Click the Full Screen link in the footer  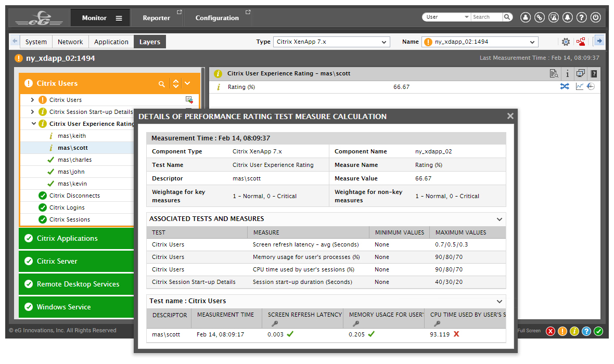529,331
